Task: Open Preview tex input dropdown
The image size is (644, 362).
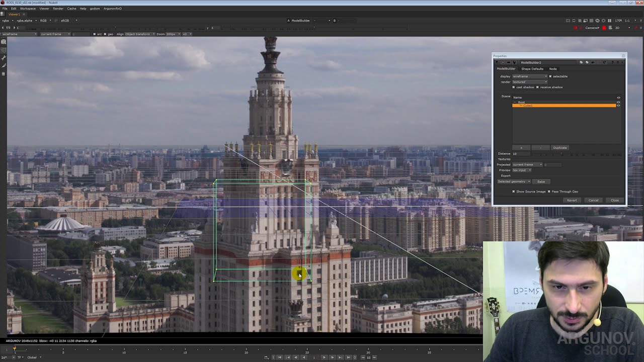Action: (521, 170)
